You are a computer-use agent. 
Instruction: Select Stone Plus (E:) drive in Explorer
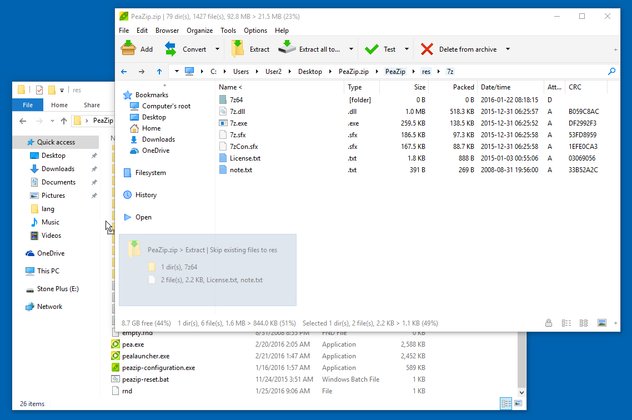[x=58, y=289]
